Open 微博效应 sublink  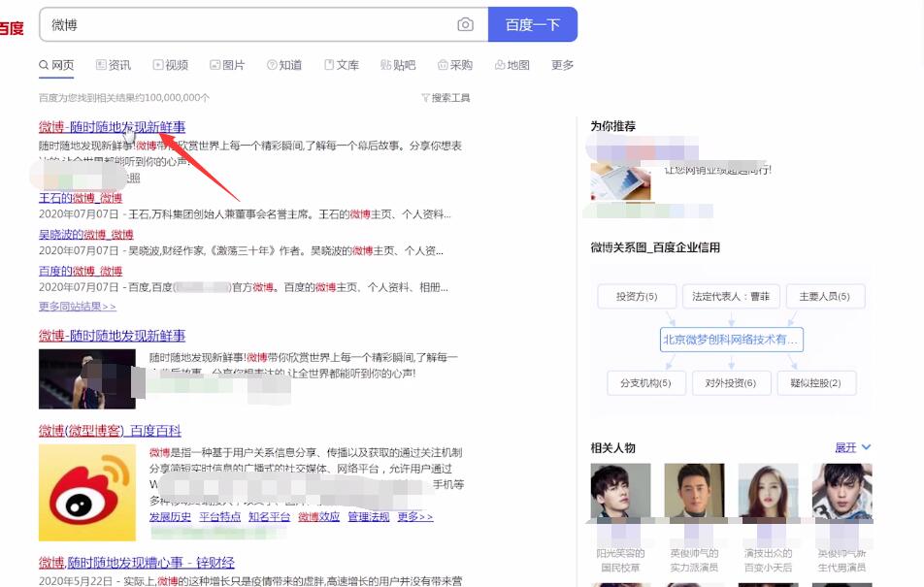click(x=318, y=517)
